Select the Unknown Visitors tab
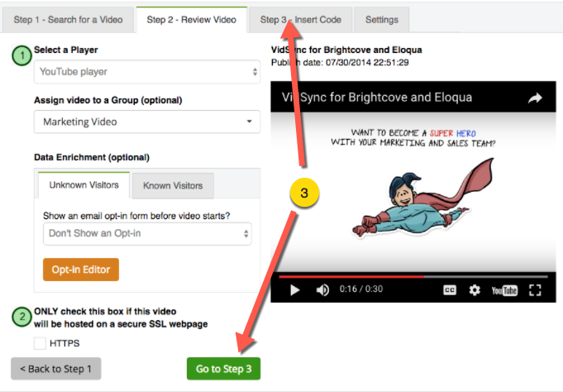The height and width of the screenshot is (392, 563). pos(83,185)
